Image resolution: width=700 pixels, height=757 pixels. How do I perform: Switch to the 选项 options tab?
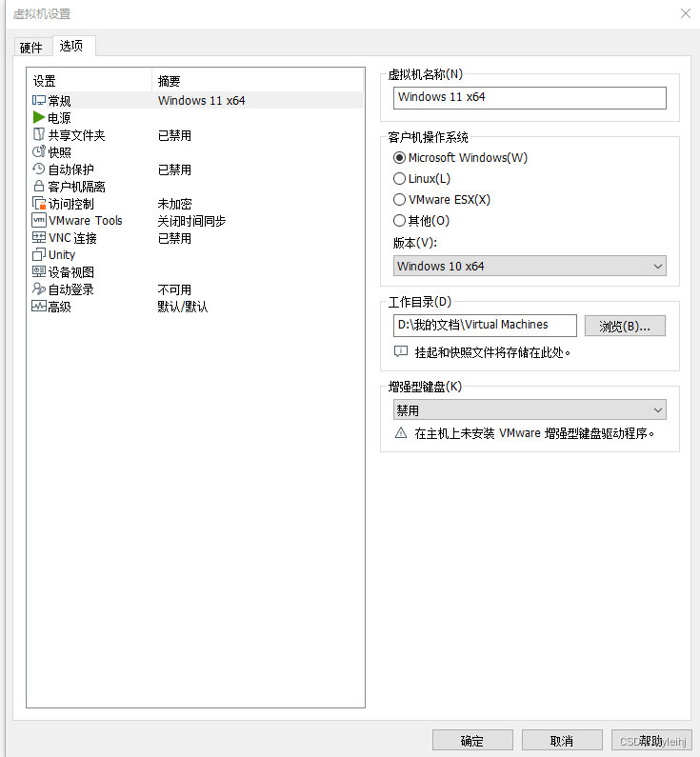point(72,46)
